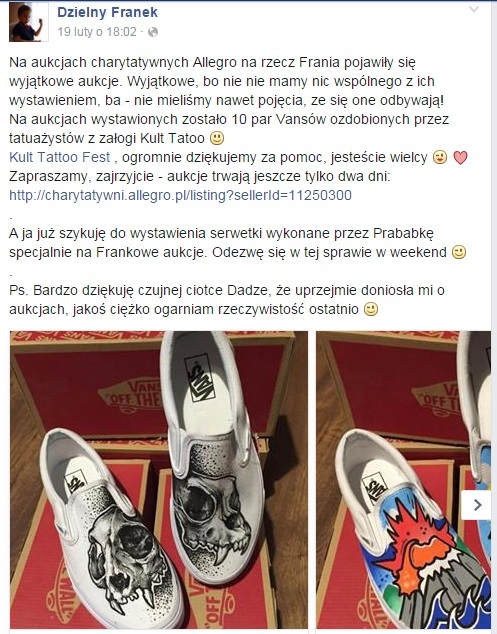Open the Kult Tattoo Fest page link
Viewport: 497px width, 634px height.
tap(59, 157)
